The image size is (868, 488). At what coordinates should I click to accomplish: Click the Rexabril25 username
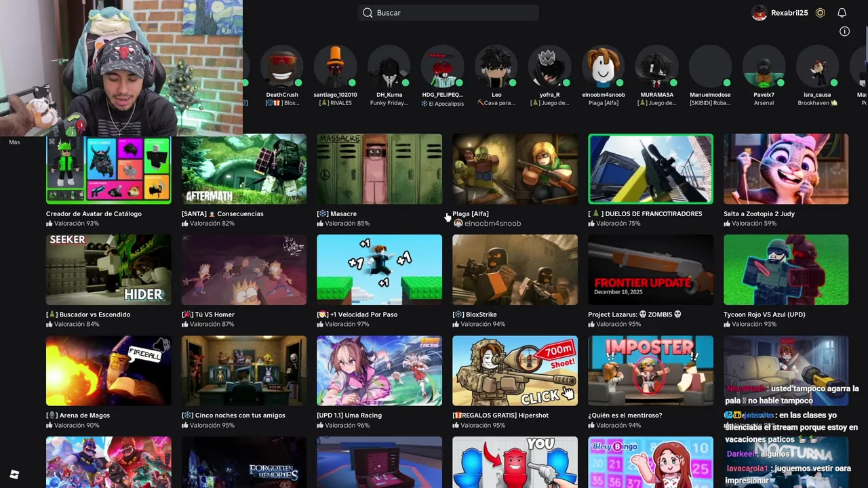[789, 13]
